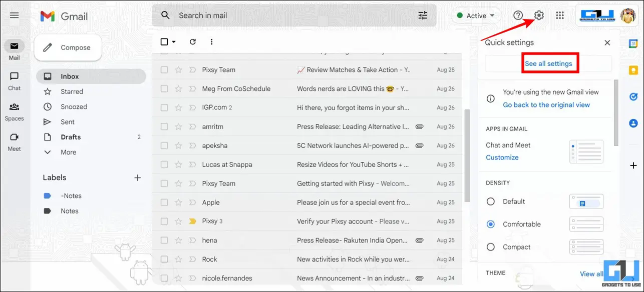Viewport: 644px width, 292px height.
Task: Open the -Notes label
Action: [x=71, y=196]
